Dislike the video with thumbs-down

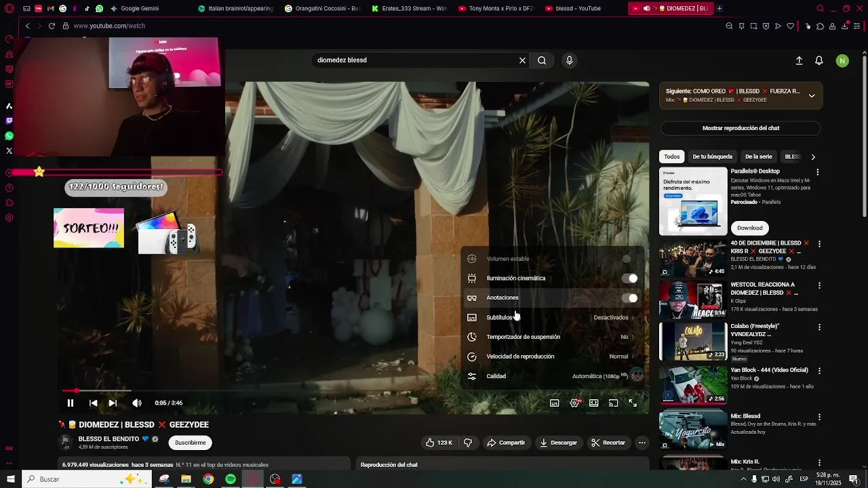coord(468,443)
